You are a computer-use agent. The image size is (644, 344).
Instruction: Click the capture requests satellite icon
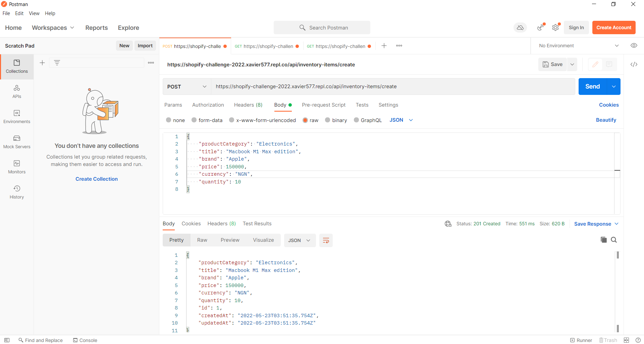tap(540, 27)
